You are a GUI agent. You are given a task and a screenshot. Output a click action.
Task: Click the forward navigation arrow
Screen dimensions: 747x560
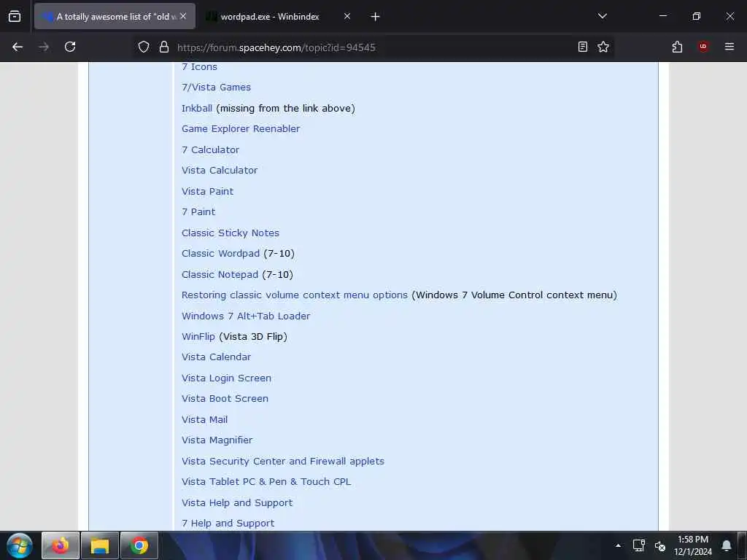[x=44, y=47]
